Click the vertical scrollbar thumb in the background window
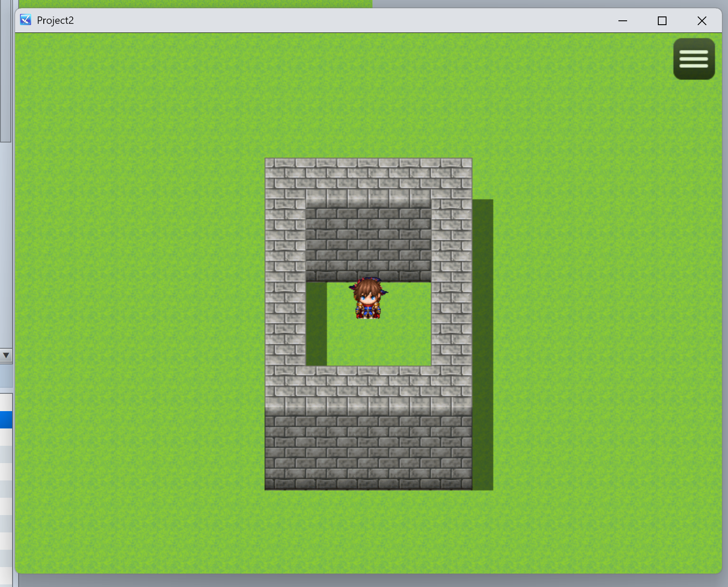728x587 pixels. click(5, 71)
